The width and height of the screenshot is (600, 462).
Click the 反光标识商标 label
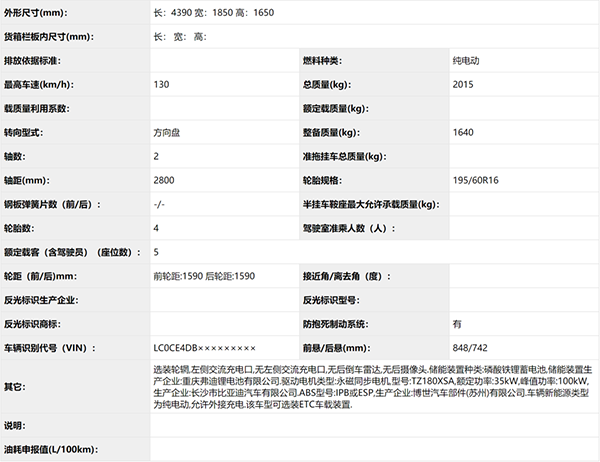(x=32, y=324)
